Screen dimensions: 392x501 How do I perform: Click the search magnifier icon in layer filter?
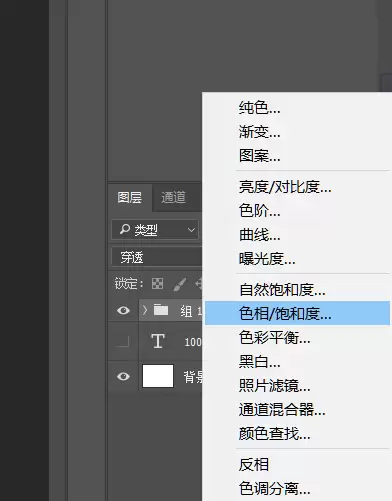125,229
